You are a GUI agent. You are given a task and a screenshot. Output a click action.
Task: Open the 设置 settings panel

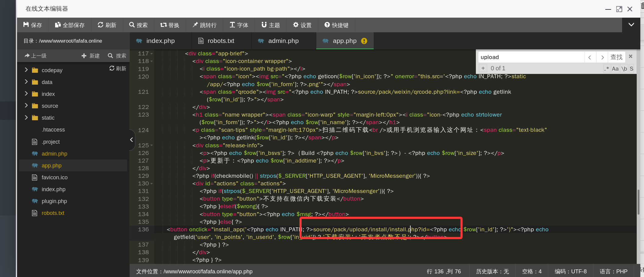click(302, 25)
